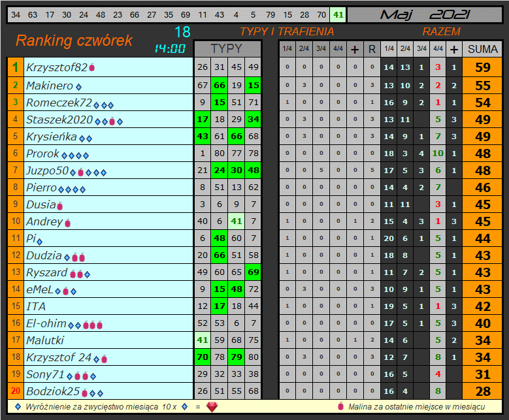Select the player name ITA
The height and width of the screenshot is (420, 509).
point(36,306)
